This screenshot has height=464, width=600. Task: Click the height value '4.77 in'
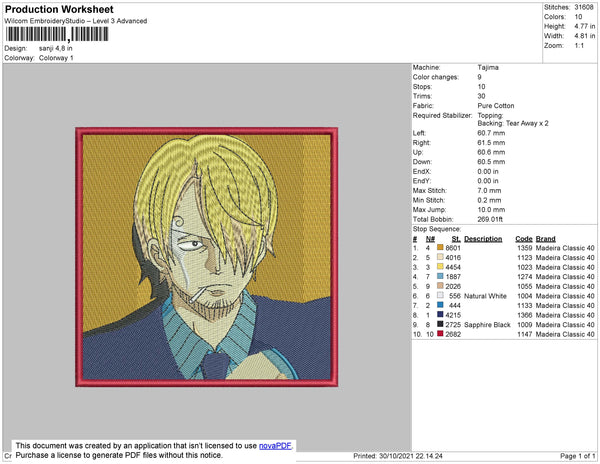pyautogui.click(x=585, y=26)
